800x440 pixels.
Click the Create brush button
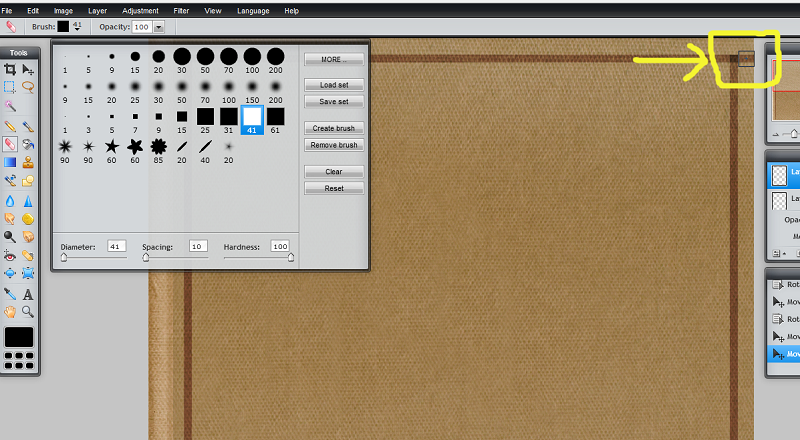334,128
